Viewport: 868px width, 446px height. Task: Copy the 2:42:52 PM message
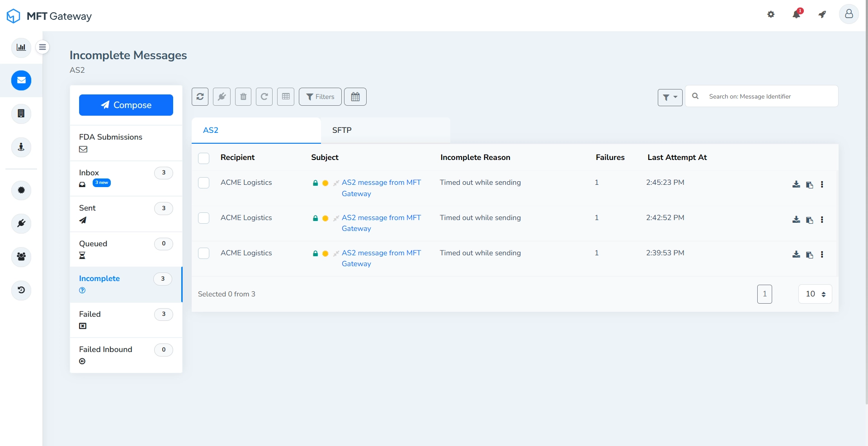point(810,220)
